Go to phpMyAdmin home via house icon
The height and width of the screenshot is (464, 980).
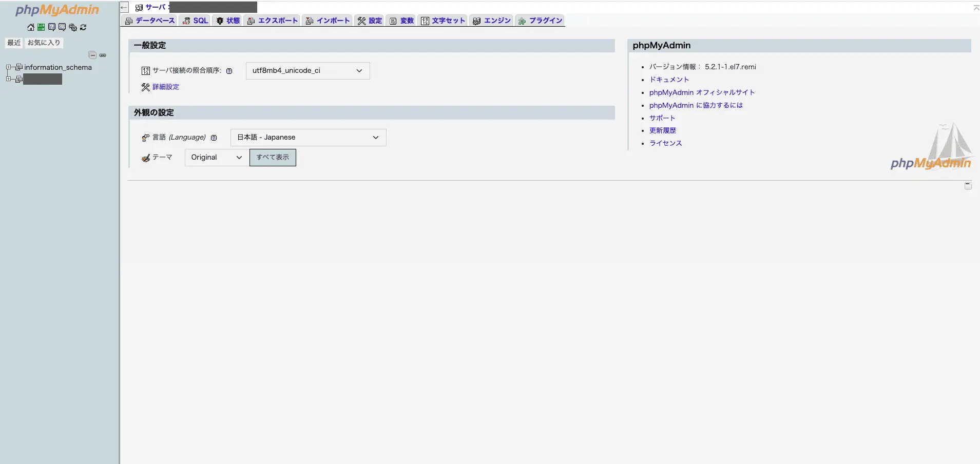point(31,27)
